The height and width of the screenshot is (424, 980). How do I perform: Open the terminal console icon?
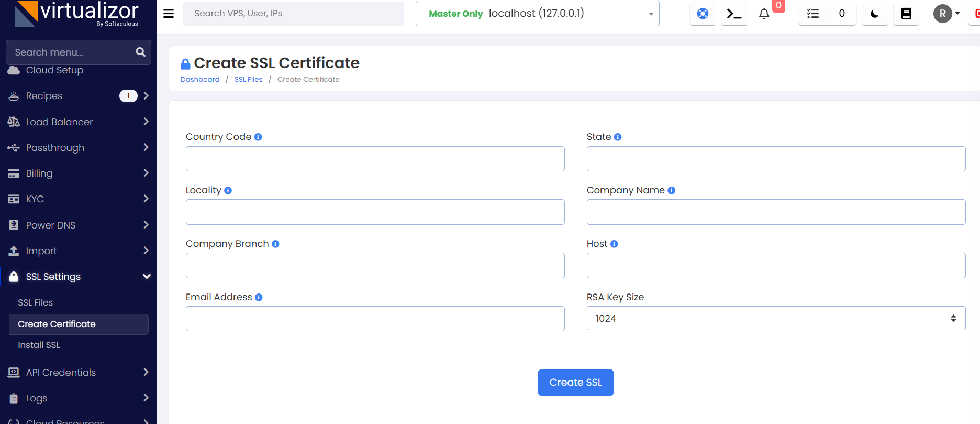pos(734,14)
